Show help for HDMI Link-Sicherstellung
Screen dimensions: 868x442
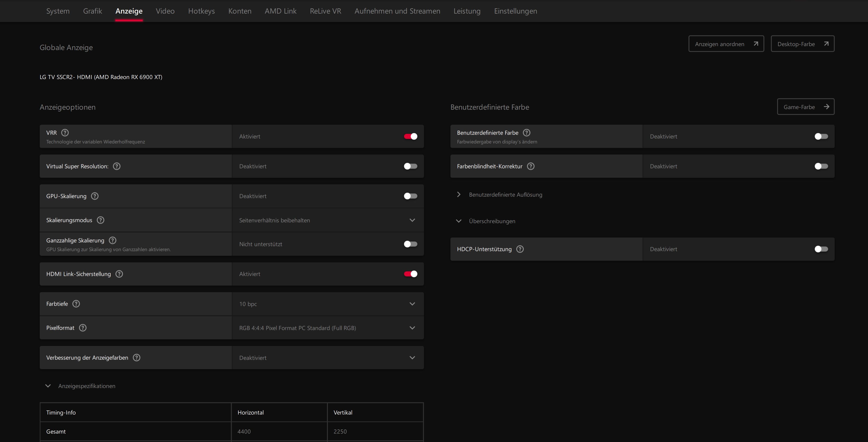[119, 274]
